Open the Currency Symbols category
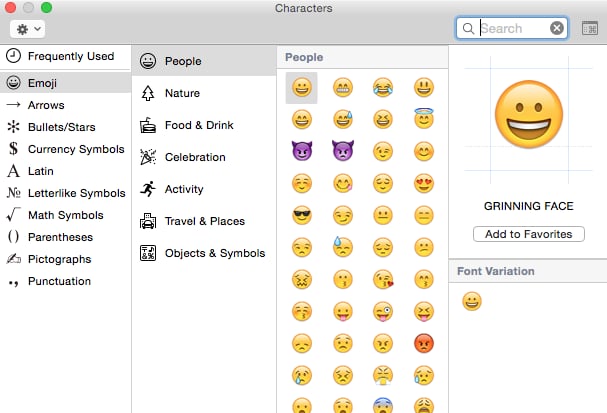Image resolution: width=607 pixels, height=413 pixels. point(65,149)
